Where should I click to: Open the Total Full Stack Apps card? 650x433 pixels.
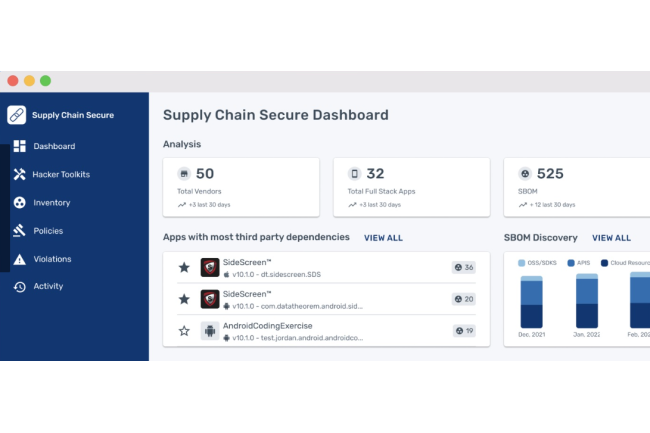click(x=412, y=187)
